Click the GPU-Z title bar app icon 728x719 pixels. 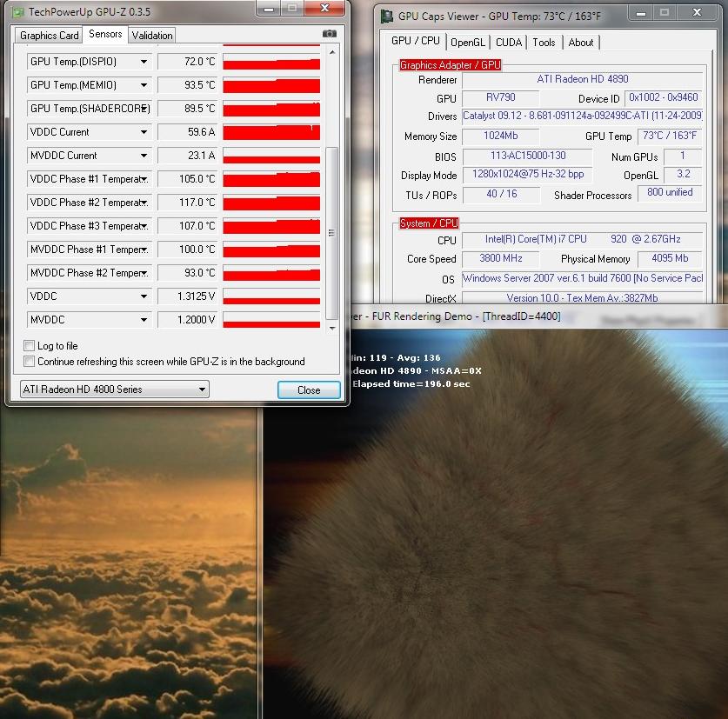[18, 11]
